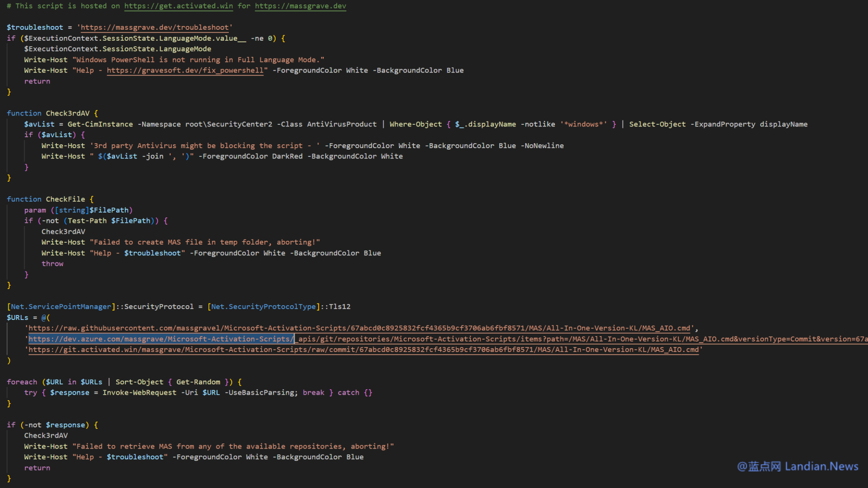This screenshot has width=868, height=488.
Task: Follow the massgrave.dev/troubleshoot URL string
Action: point(155,27)
